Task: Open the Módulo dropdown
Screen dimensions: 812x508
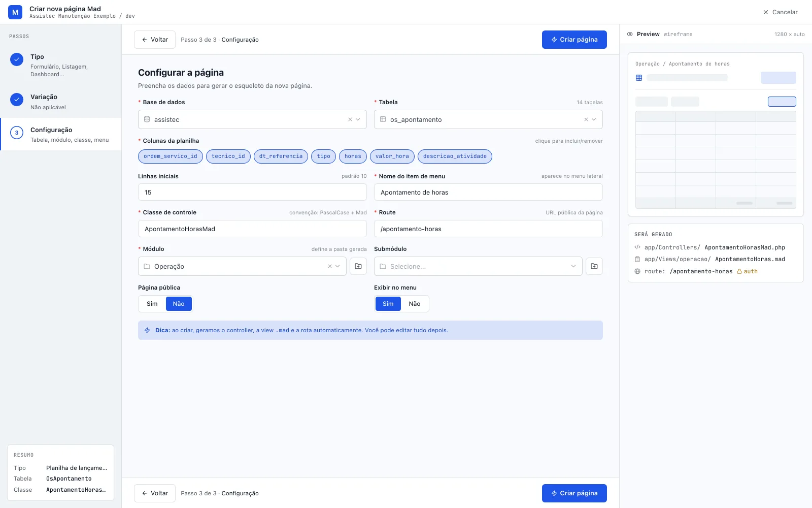Action: tap(242, 266)
